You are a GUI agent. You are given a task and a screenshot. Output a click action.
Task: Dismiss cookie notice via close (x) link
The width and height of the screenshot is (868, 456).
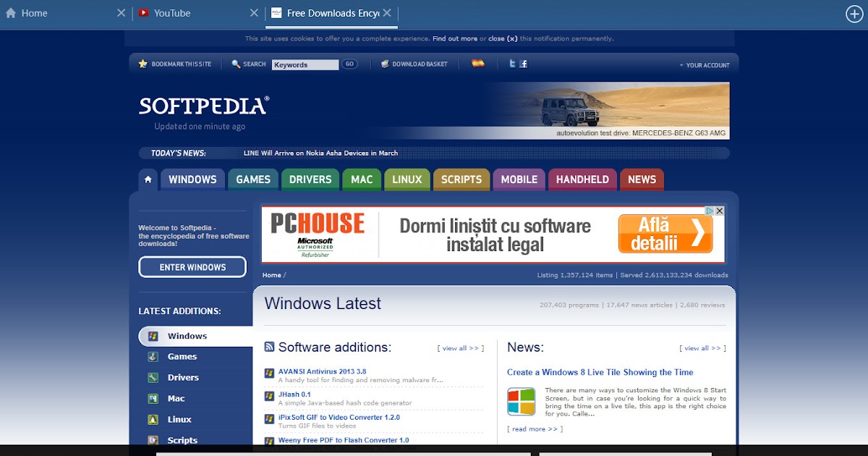[503, 38]
